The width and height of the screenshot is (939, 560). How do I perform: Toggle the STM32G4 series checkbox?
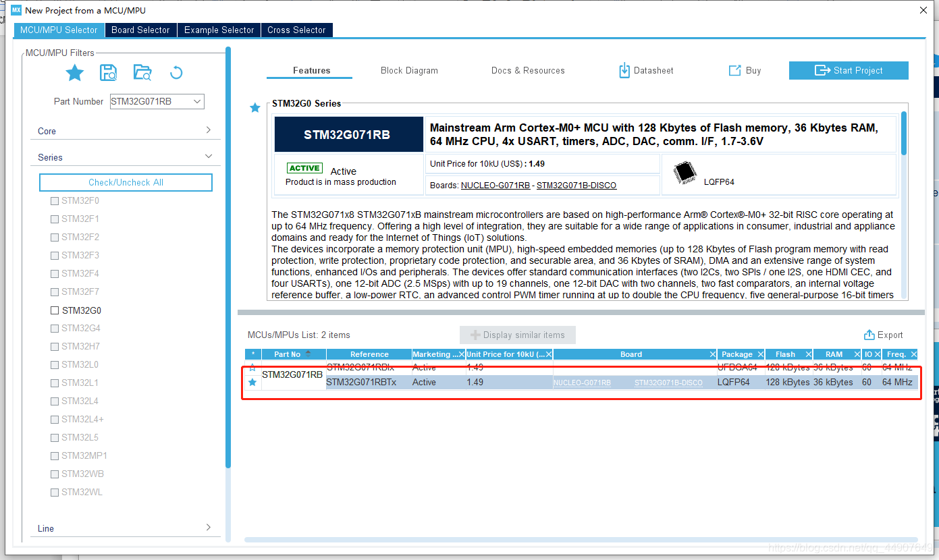(x=54, y=329)
